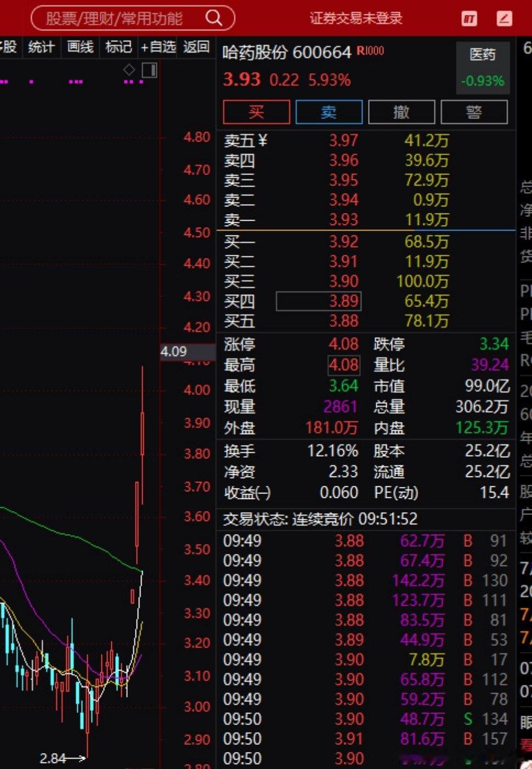Add the stock via +自选
Viewport: 532px width, 769px height.
pyautogui.click(x=158, y=47)
